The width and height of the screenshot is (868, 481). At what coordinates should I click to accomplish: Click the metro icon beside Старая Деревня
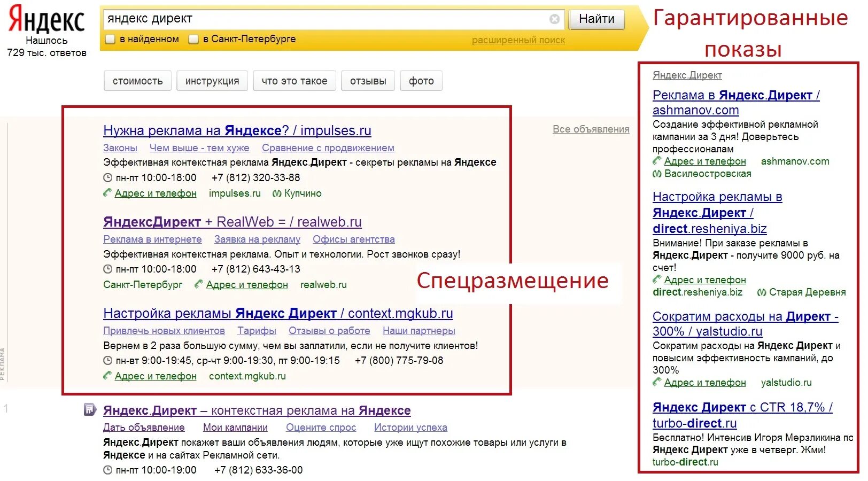coord(762,292)
